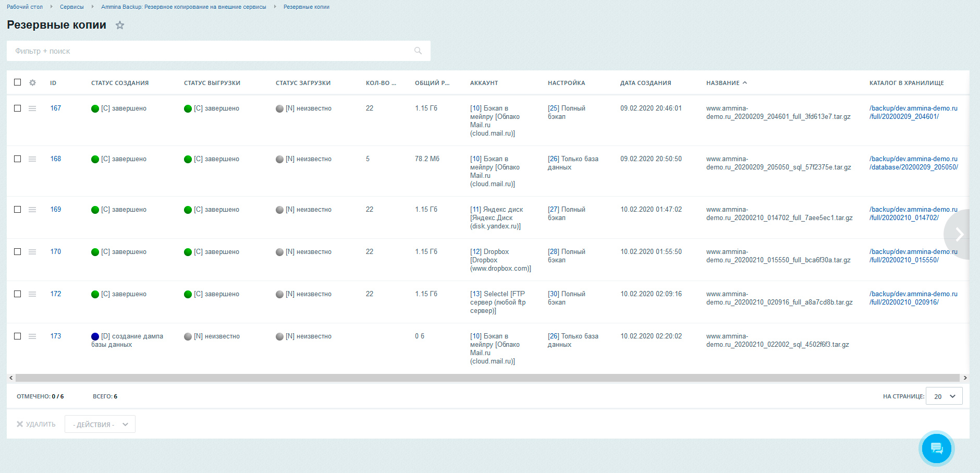The width and height of the screenshot is (980, 473).
Task: Select checkbox for backup 167
Action: click(x=17, y=108)
